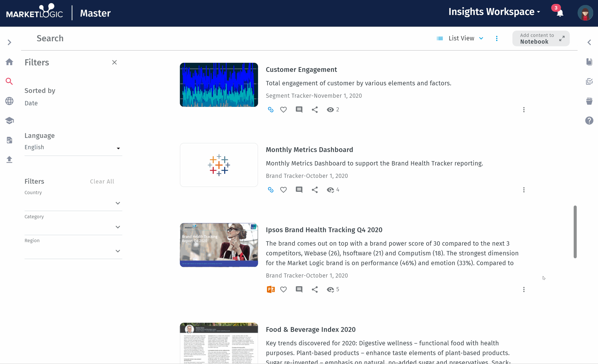Click the three-dot overflow menu on Customer Engagement
This screenshot has height=364, width=598.
[x=523, y=109]
